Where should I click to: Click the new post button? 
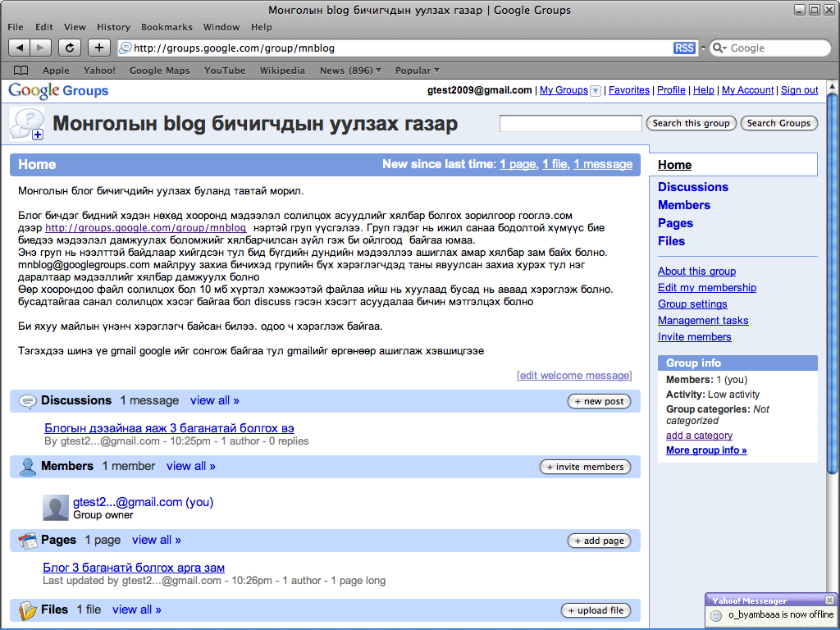(599, 401)
